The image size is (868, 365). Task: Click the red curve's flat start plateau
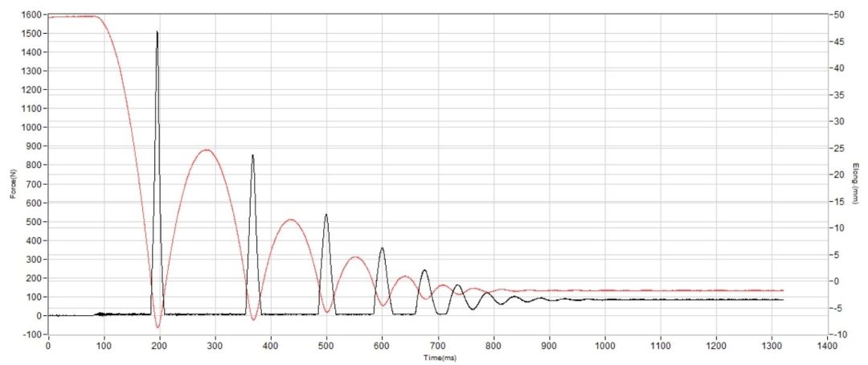(x=72, y=17)
